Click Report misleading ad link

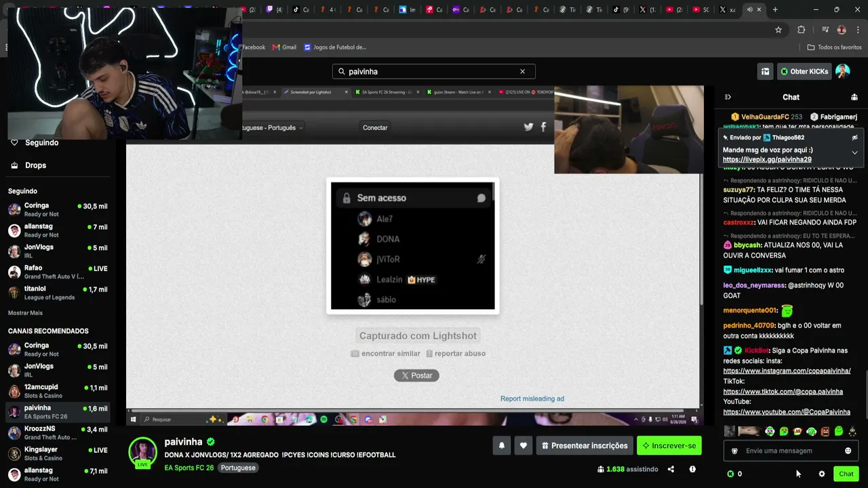coord(532,399)
